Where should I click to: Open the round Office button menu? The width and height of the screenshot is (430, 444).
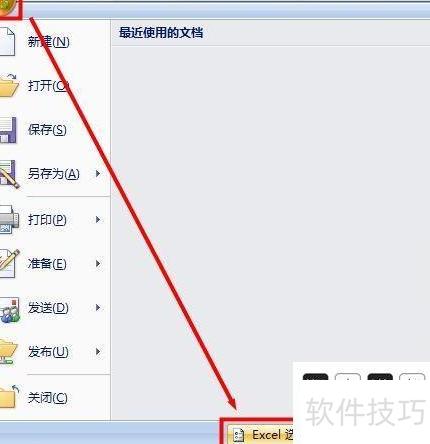7,8
